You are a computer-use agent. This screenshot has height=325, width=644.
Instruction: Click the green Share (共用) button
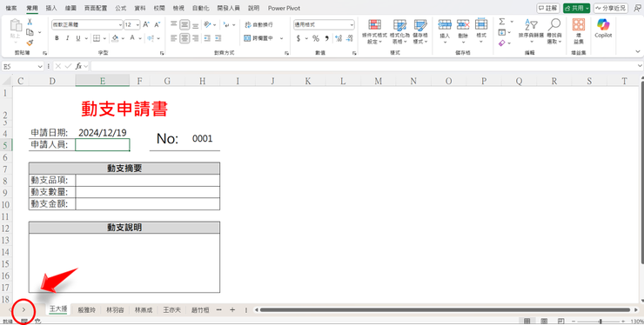(577, 8)
